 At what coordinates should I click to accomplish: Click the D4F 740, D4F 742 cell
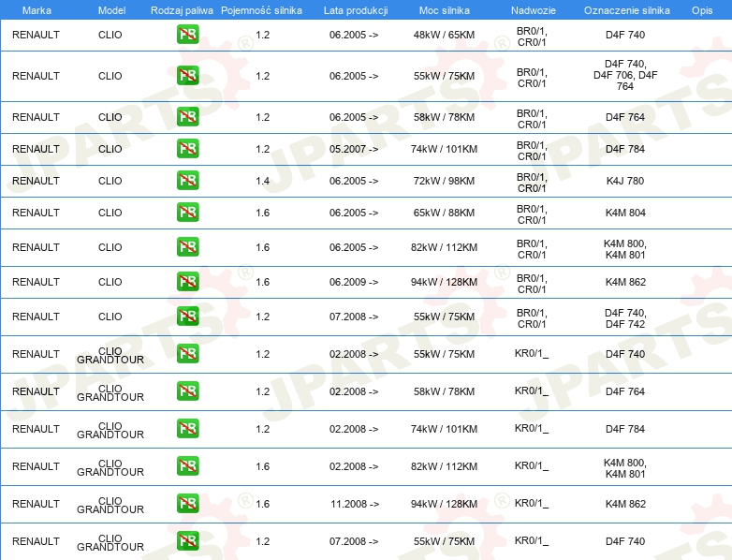tap(625, 318)
